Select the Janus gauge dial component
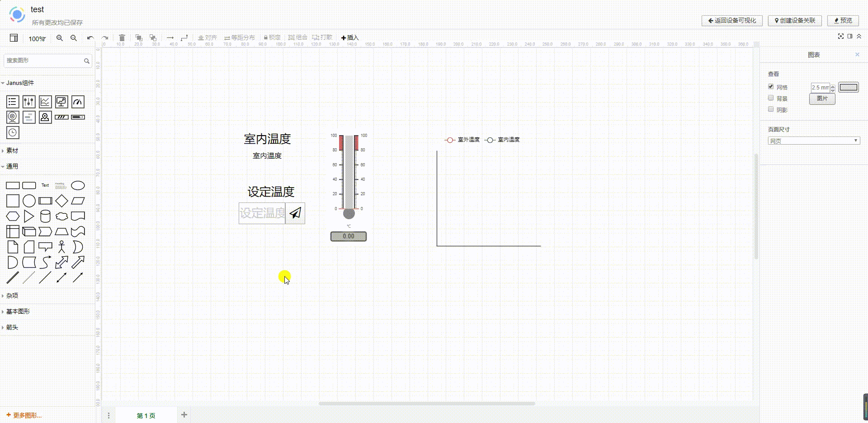The image size is (868, 423). pyautogui.click(x=78, y=102)
